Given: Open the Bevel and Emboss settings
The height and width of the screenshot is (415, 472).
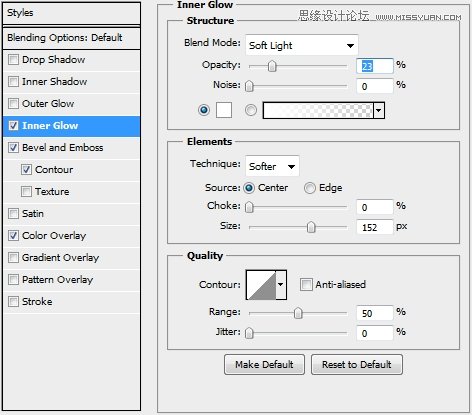Looking at the screenshot, I should (x=63, y=147).
